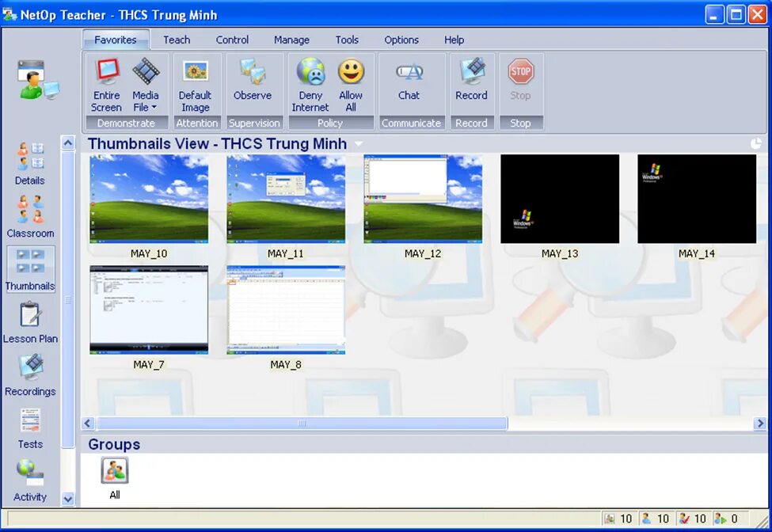The image size is (772, 532).
Task: Click sidebar scroll up arrow
Action: (x=68, y=142)
